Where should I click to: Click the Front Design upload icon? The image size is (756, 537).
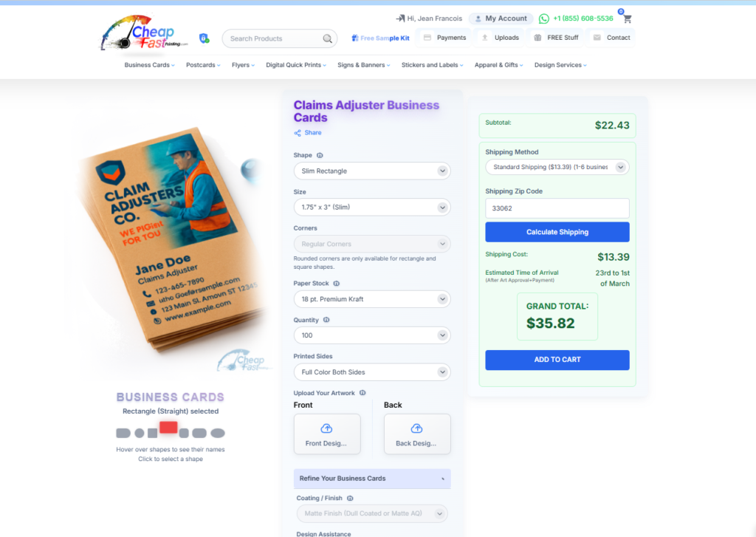point(326,428)
